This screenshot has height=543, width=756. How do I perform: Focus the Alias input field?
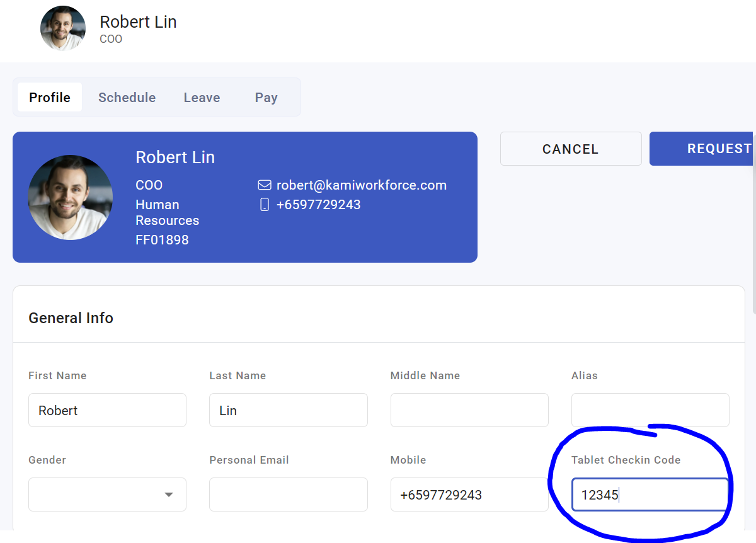650,410
